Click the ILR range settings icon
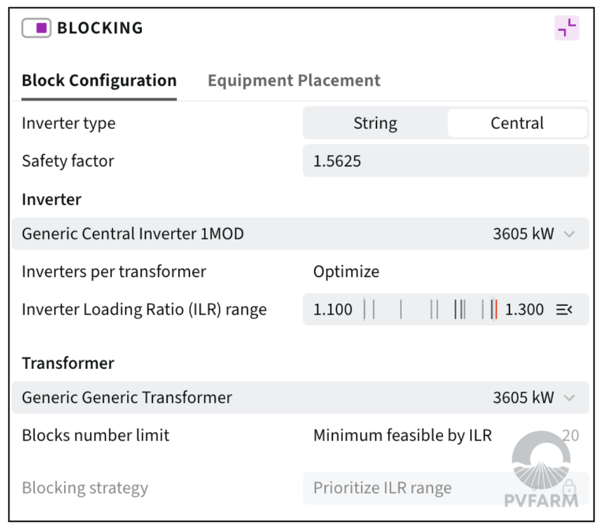Image resolution: width=600 pixels, height=527 pixels. (564, 309)
